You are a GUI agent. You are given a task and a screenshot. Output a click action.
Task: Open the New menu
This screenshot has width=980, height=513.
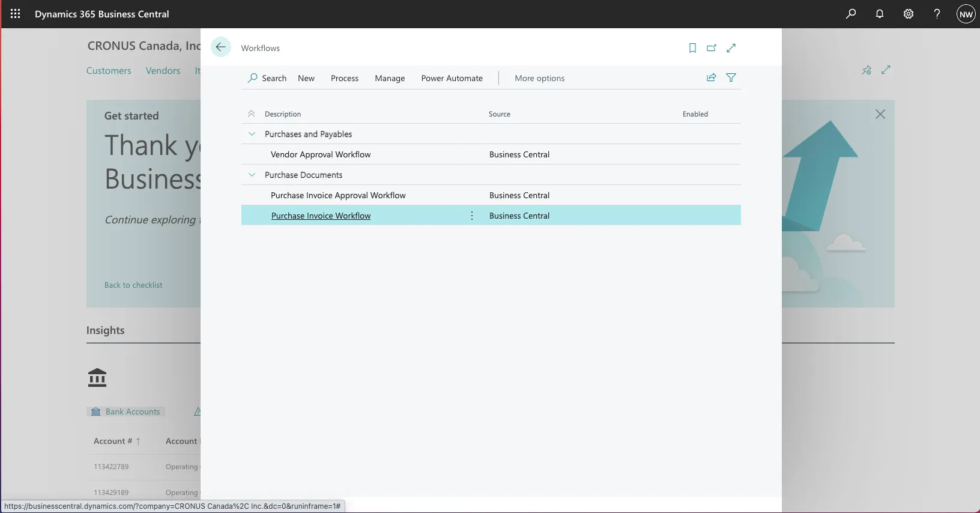(306, 78)
